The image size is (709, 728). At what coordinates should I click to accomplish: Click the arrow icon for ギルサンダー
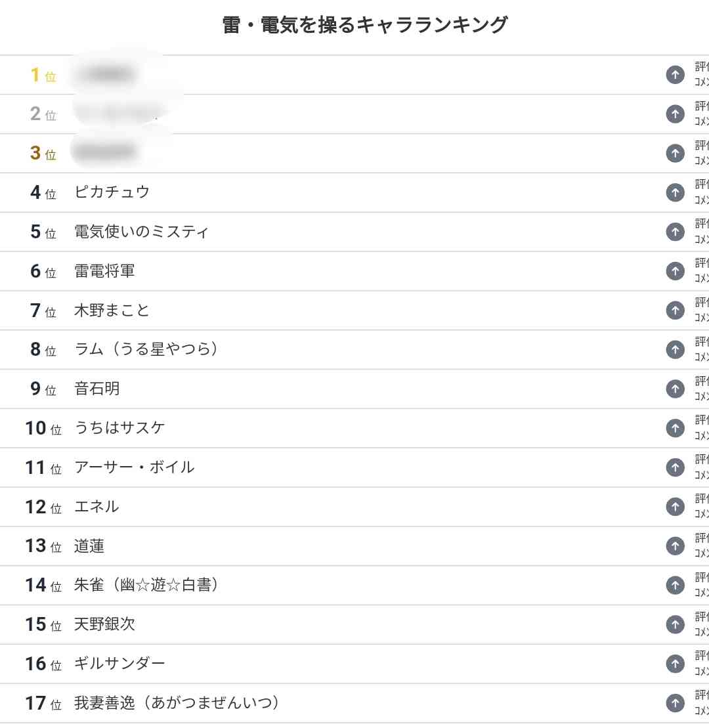coord(675,664)
